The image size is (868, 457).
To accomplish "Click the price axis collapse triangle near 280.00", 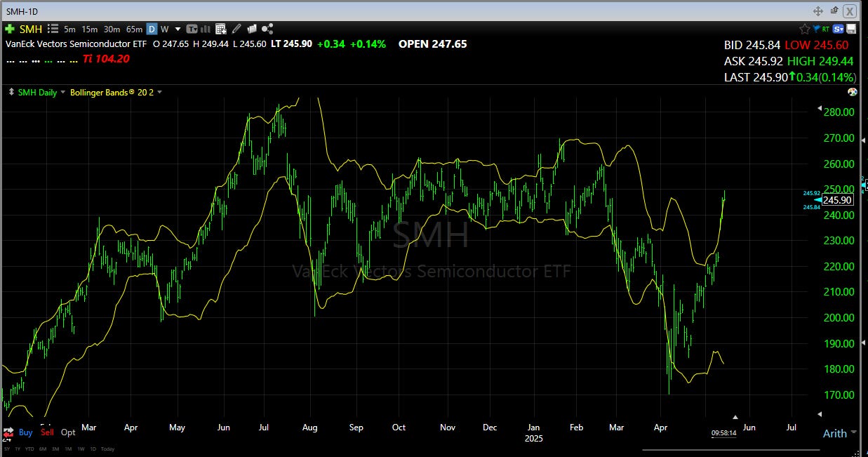I will pyautogui.click(x=819, y=110).
